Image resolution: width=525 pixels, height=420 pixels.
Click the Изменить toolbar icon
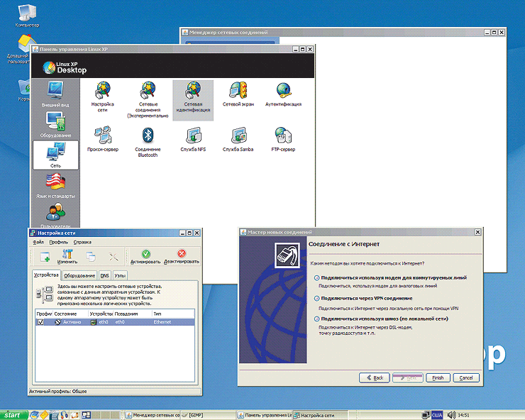point(67,255)
